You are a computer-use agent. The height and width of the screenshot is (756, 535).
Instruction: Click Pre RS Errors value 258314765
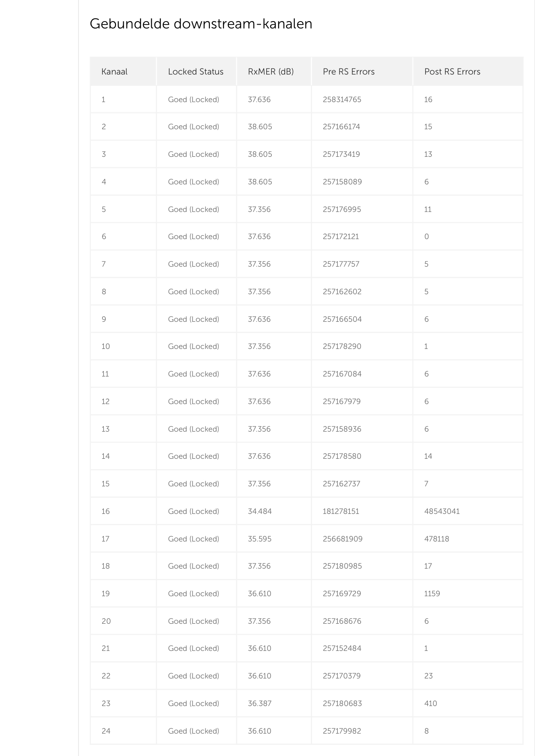342,100
